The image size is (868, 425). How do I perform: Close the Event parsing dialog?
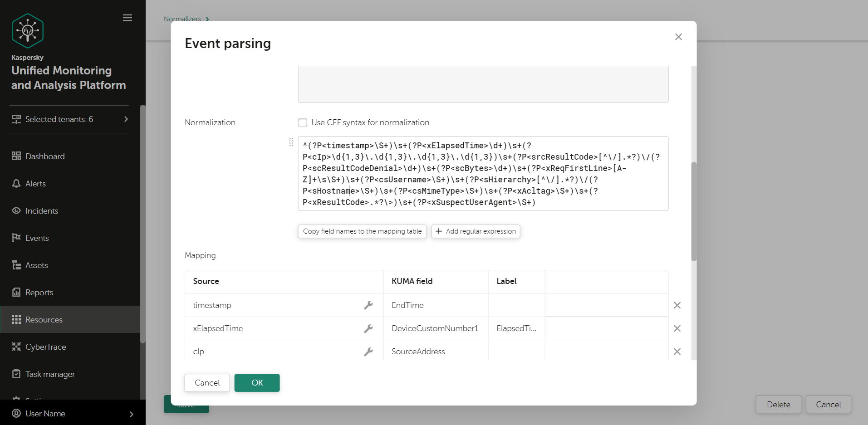coord(678,37)
